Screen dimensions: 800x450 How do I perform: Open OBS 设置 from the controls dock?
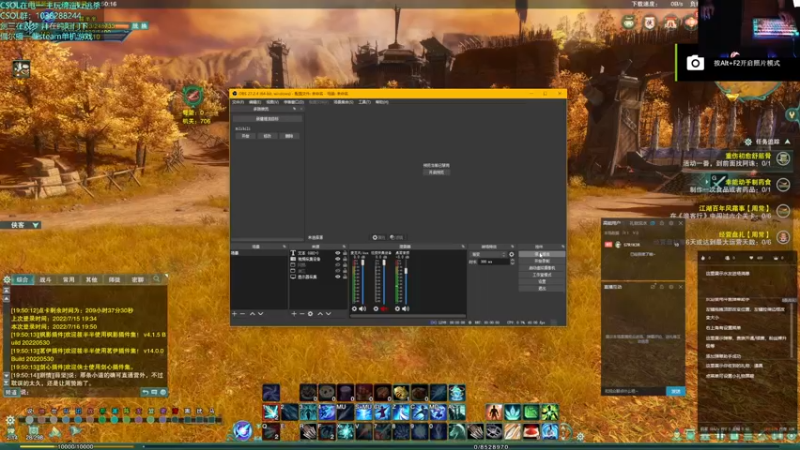tap(542, 281)
